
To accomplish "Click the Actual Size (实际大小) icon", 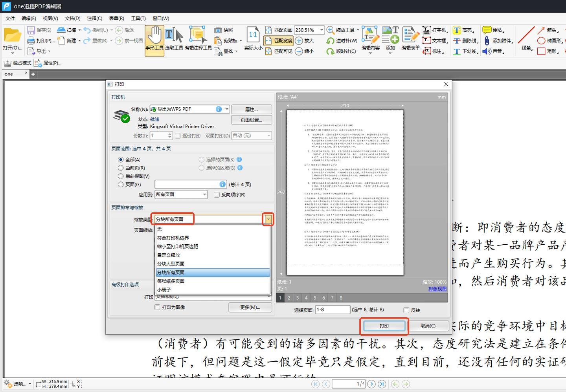I will pos(253,35).
